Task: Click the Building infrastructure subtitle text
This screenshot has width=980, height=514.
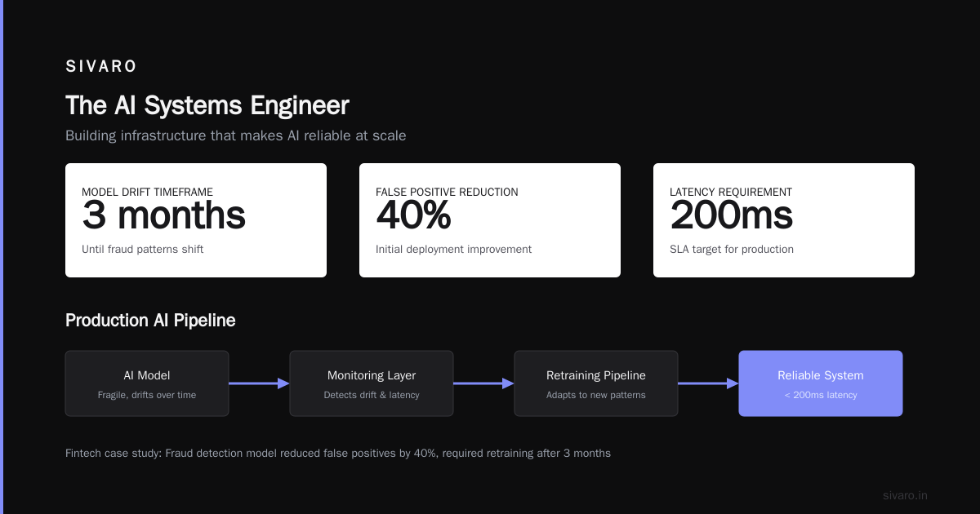Action: (x=236, y=135)
